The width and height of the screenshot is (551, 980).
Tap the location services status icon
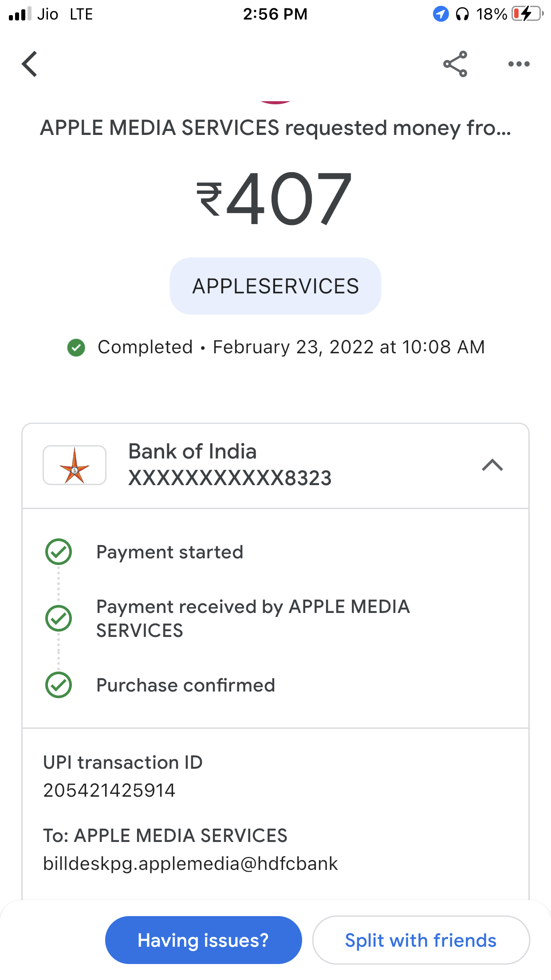(x=441, y=14)
